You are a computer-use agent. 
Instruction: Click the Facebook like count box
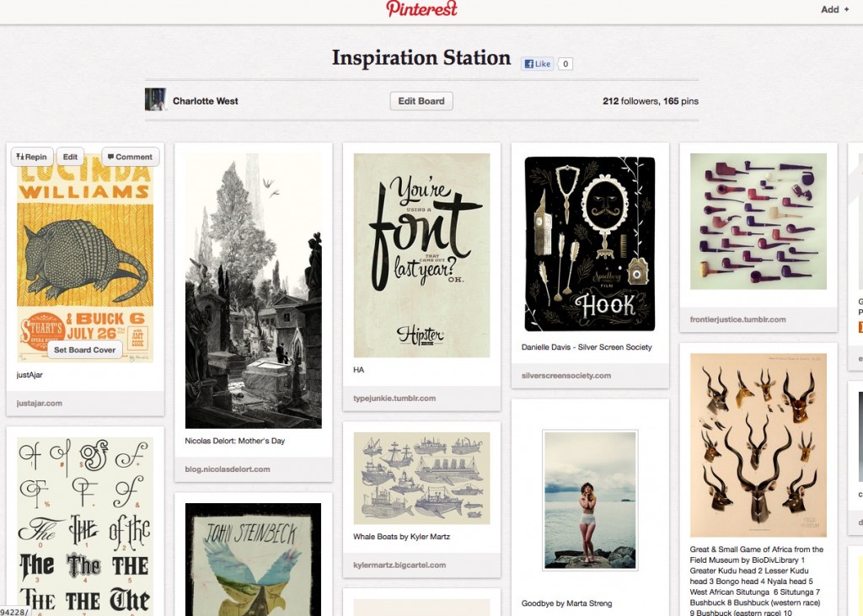coord(566,64)
